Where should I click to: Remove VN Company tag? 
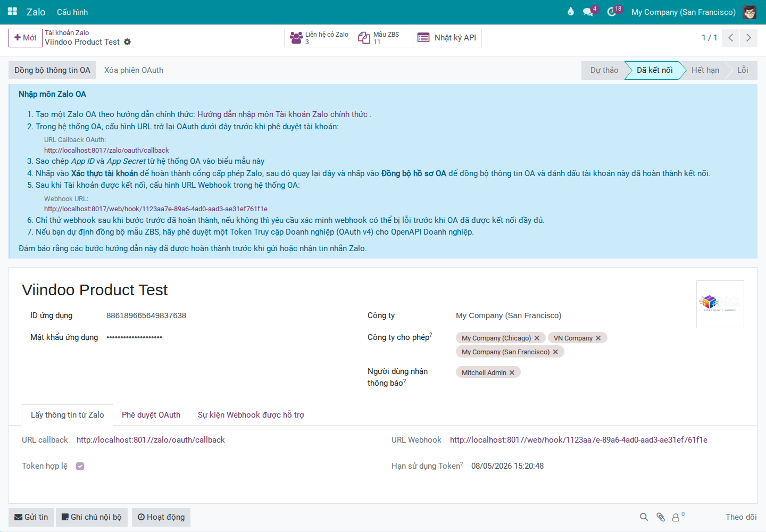coord(598,338)
